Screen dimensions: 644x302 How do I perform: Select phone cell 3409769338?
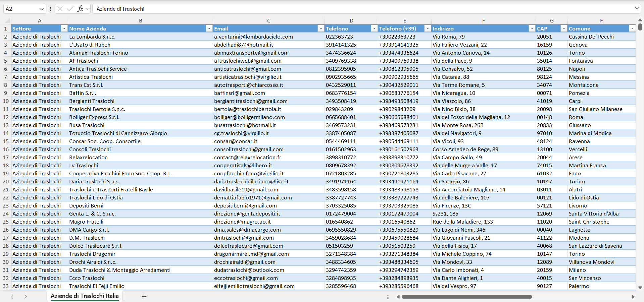[351, 61]
